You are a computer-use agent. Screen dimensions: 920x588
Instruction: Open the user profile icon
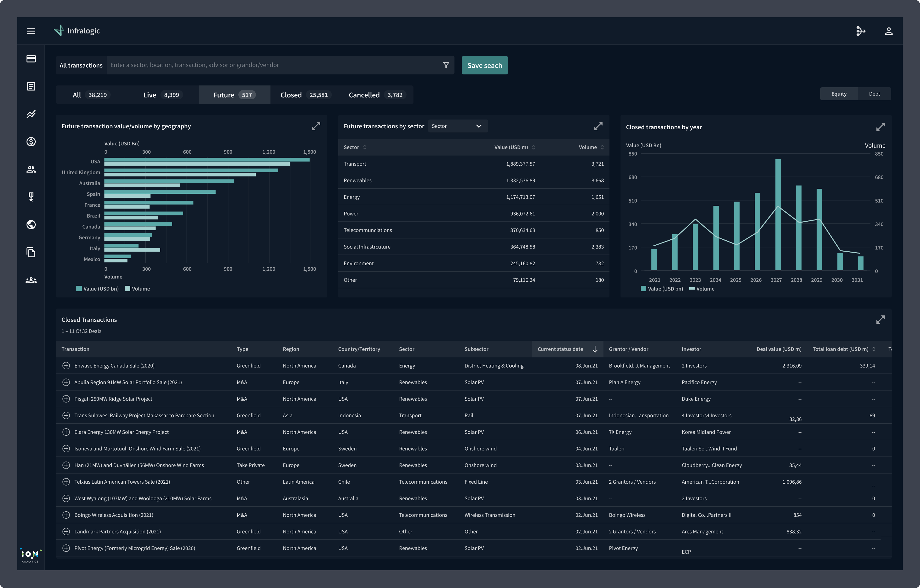tap(889, 31)
